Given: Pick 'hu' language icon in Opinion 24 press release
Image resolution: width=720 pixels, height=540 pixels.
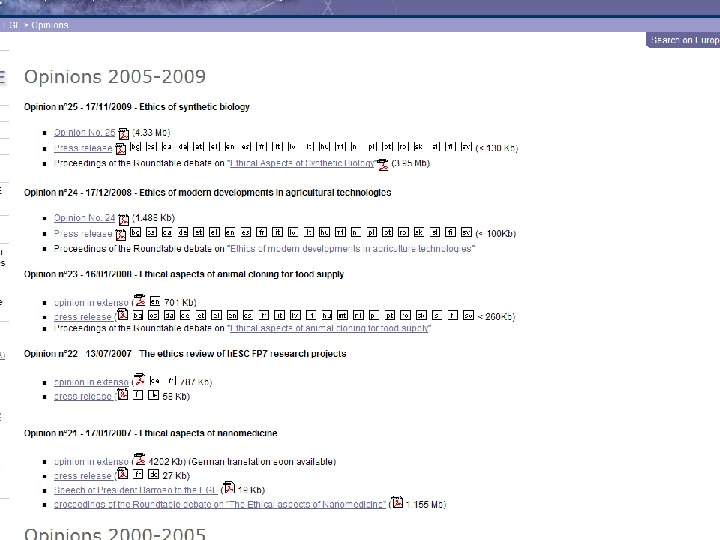Looking at the screenshot, I should click(x=324, y=232).
